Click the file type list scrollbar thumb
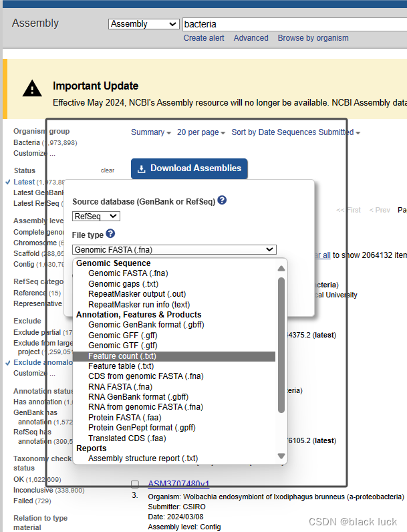This screenshot has height=532, width=407. click(281, 345)
